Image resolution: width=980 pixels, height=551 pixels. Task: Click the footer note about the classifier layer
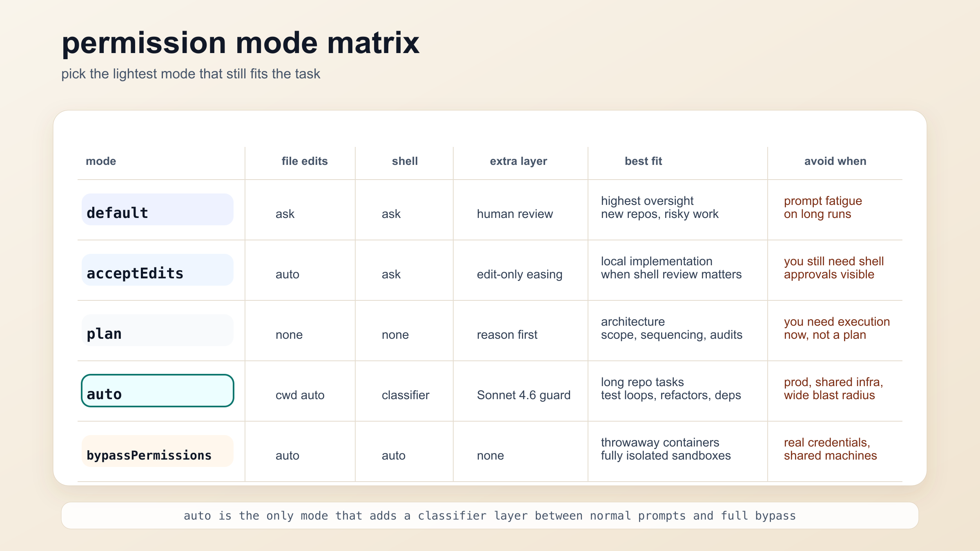pos(490,516)
